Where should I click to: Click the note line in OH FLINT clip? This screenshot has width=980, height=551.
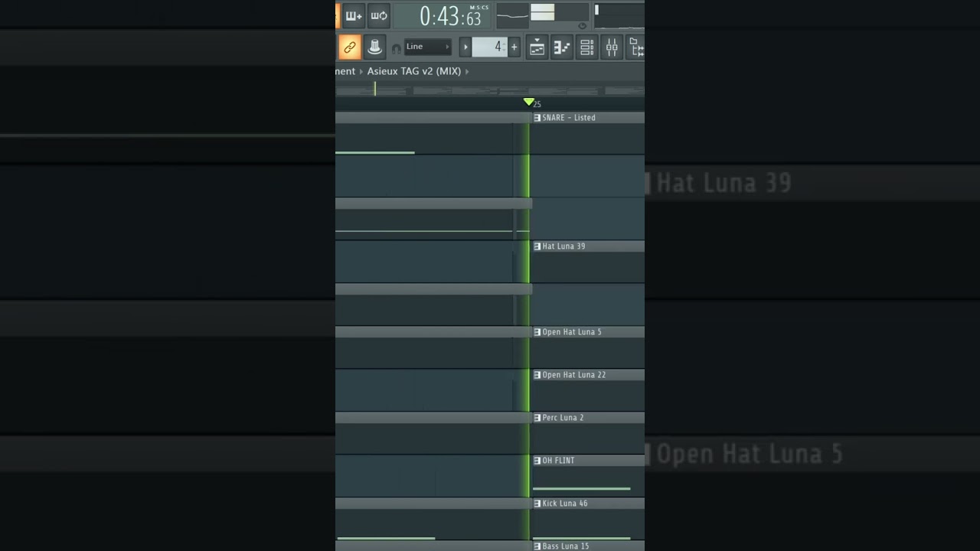[x=582, y=488]
